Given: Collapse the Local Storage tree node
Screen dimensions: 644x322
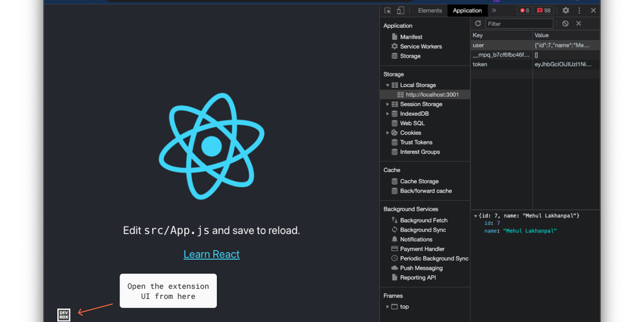Looking at the screenshot, I should pos(388,85).
